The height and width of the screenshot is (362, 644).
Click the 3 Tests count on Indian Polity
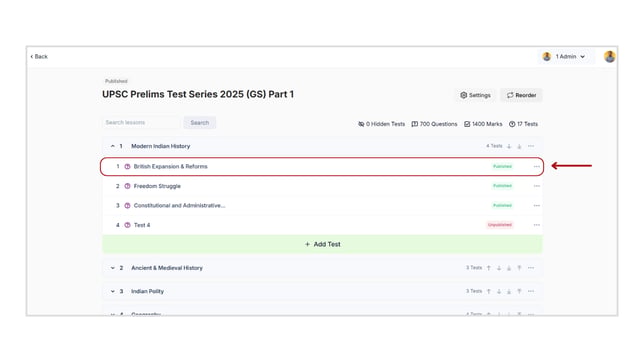(x=474, y=291)
